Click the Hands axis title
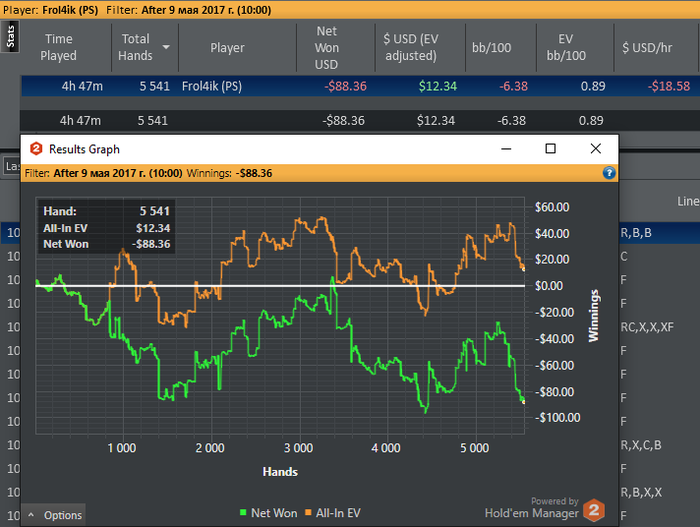The width and height of the screenshot is (700, 527). point(280,472)
